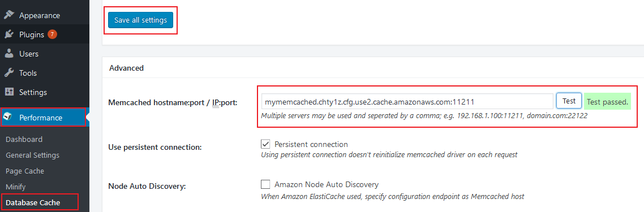The image size is (644, 212).
Task: Click the Appearance paintbrush icon
Action: (x=9, y=15)
